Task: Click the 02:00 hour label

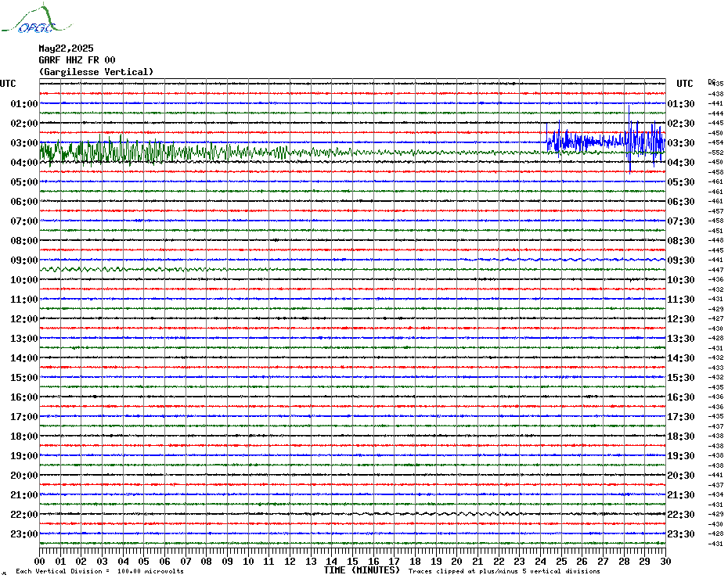Action: [24, 123]
